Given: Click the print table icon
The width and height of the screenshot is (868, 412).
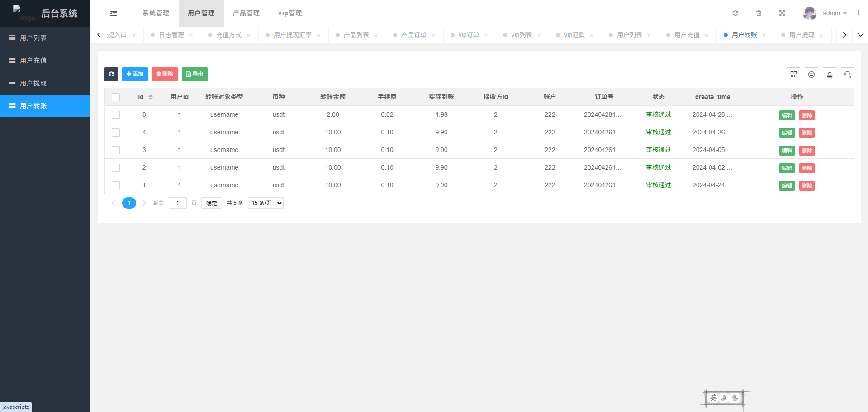Looking at the screenshot, I should pos(811,74).
